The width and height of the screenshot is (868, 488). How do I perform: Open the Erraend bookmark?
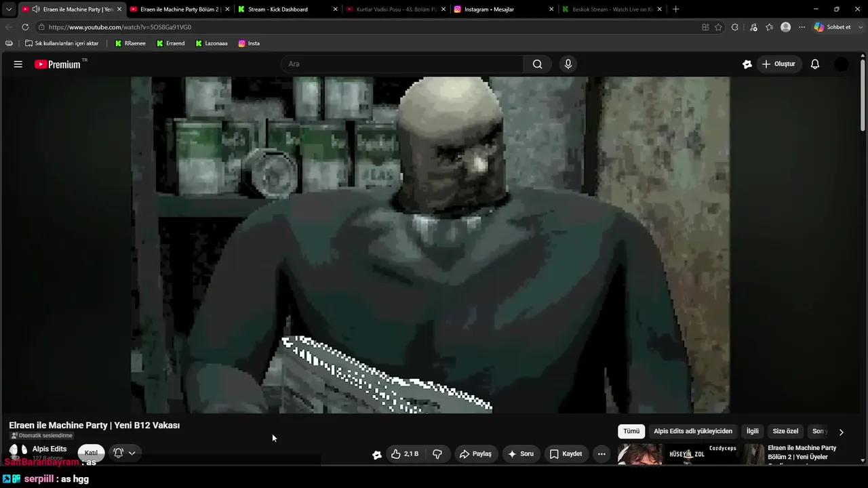click(x=170, y=43)
